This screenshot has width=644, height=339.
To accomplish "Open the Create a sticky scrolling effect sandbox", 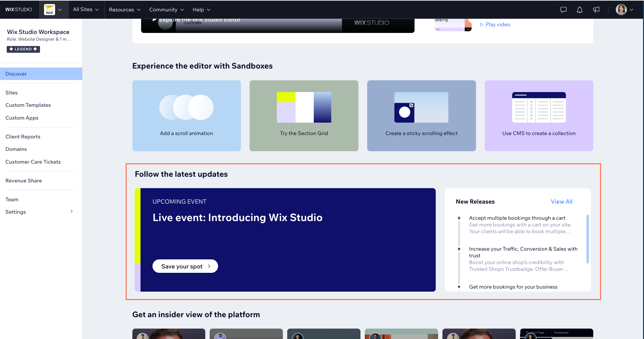I will coord(422,116).
